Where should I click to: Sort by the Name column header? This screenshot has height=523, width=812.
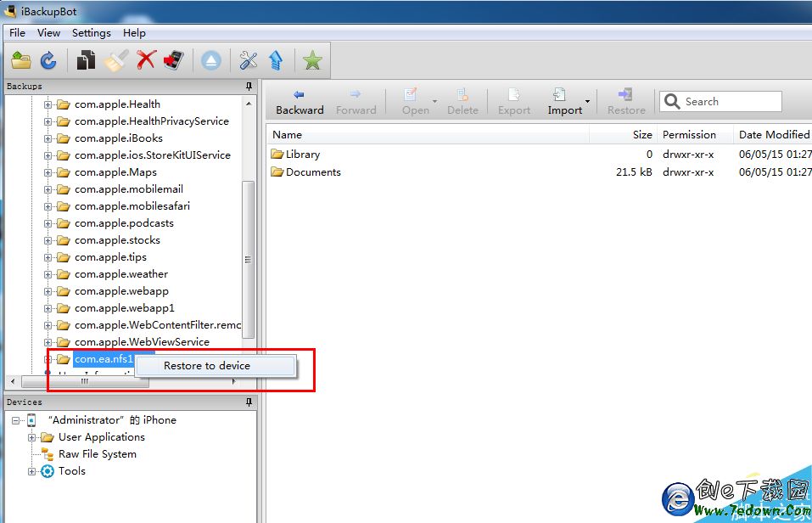(428, 135)
